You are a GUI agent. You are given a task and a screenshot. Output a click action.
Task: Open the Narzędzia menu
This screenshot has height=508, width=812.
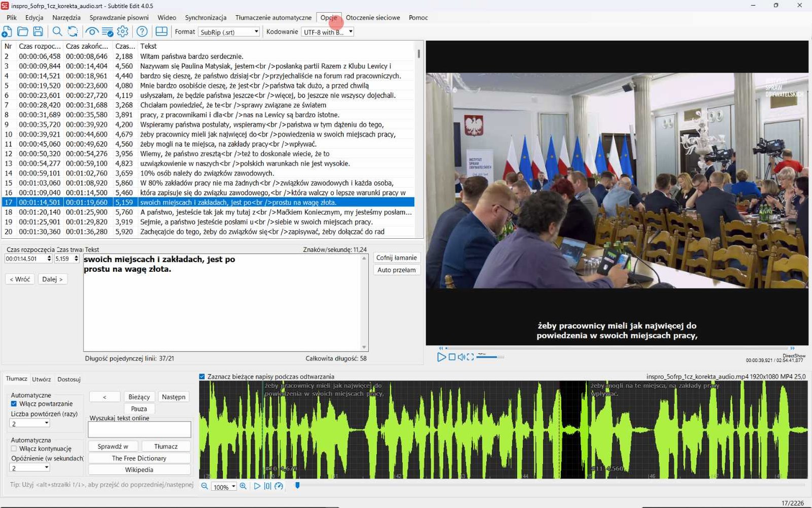(x=66, y=17)
